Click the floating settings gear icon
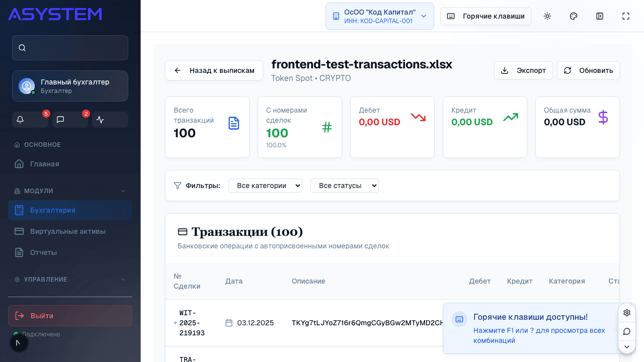The height and width of the screenshot is (362, 644). tap(627, 313)
